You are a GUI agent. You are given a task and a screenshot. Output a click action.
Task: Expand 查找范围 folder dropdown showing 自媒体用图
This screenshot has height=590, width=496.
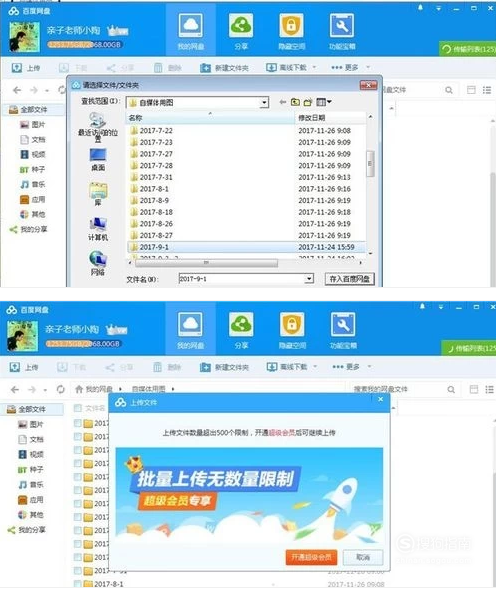[264, 102]
